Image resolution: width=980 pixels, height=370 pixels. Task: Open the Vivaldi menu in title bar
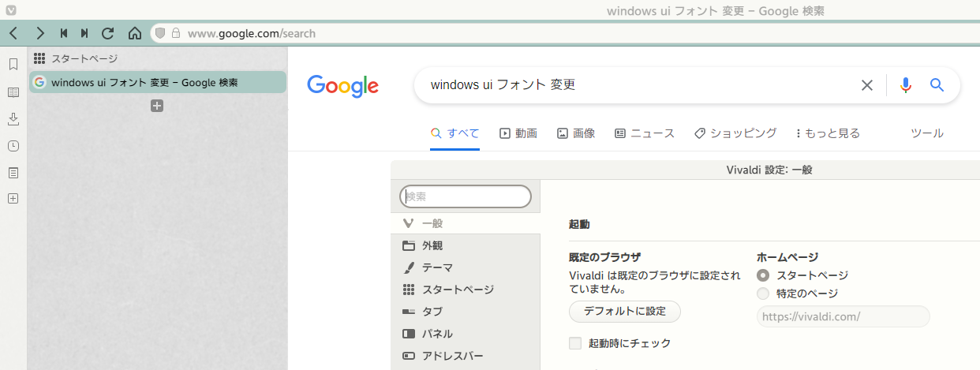(9, 10)
